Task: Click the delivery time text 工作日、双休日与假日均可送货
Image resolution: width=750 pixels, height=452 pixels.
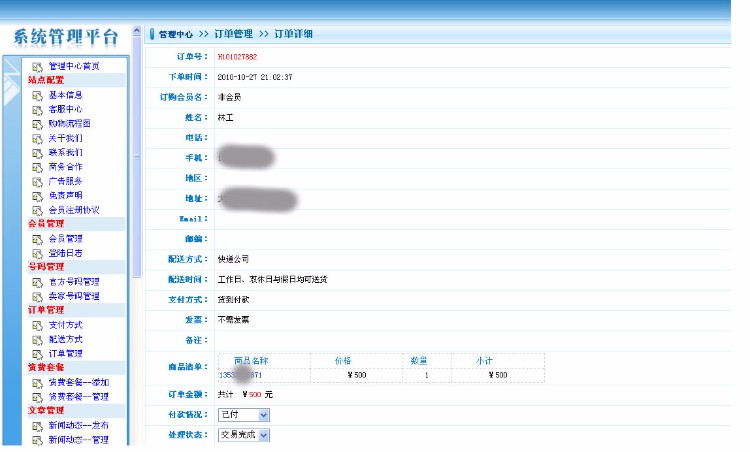Action: point(273,279)
